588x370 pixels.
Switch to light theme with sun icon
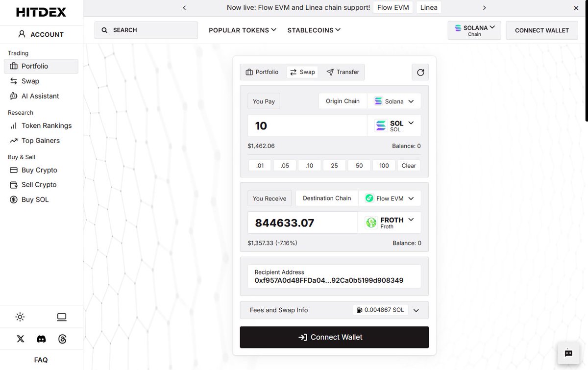[20, 317]
